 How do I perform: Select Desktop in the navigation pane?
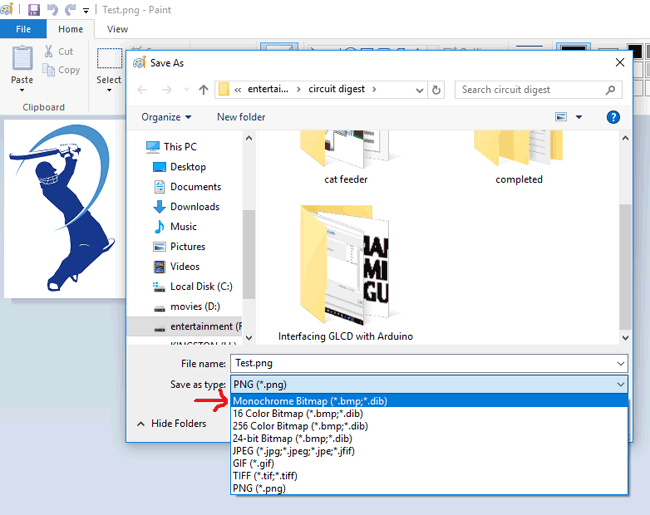click(179, 167)
